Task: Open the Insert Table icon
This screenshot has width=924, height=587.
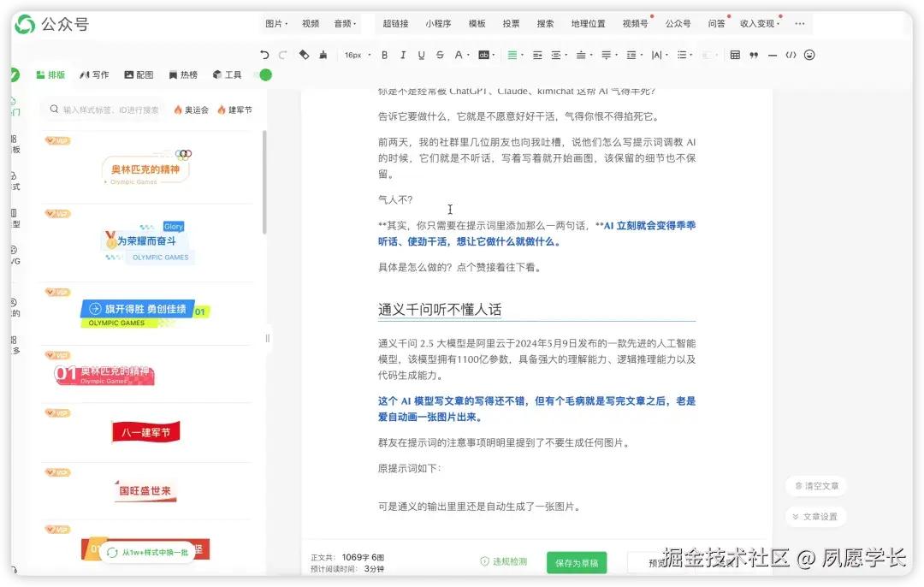Action: pyautogui.click(x=735, y=54)
